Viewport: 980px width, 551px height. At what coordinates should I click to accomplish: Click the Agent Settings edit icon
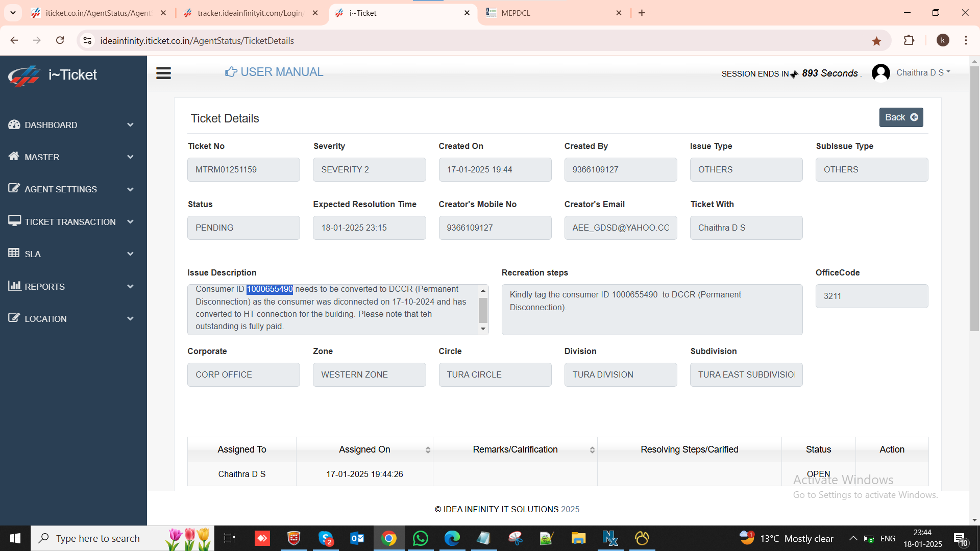14,188
